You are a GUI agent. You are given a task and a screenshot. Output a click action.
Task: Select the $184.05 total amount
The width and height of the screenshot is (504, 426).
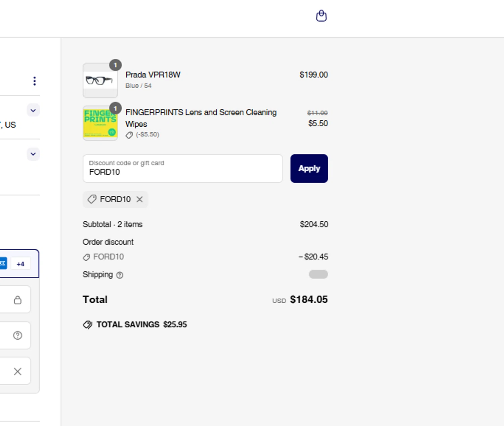(309, 299)
